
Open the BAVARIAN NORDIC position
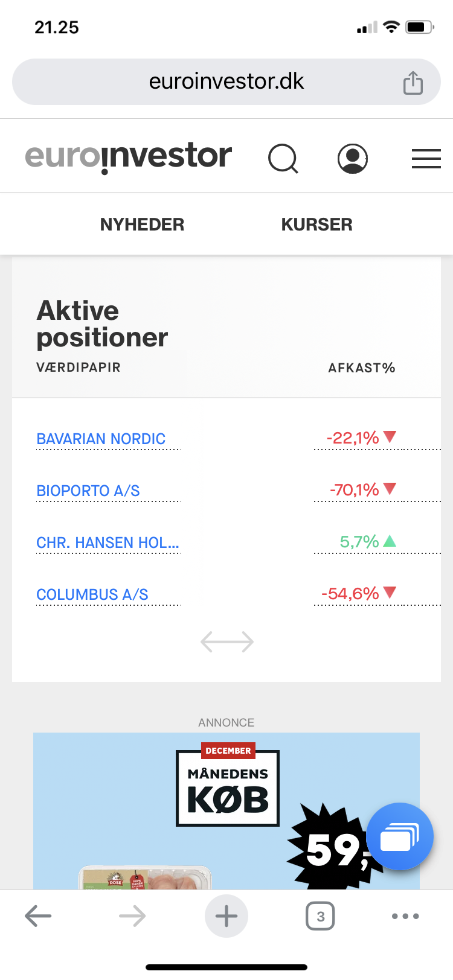click(x=101, y=439)
